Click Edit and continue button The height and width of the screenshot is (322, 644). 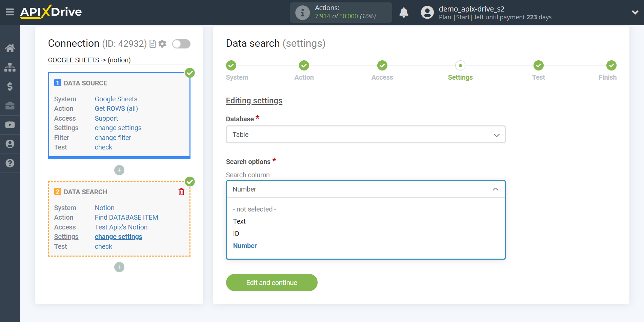pos(272,283)
